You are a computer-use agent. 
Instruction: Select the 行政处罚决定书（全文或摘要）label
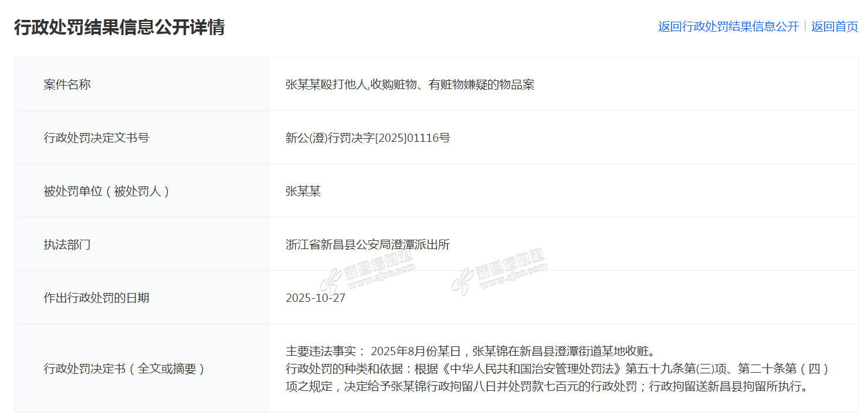[124, 369]
